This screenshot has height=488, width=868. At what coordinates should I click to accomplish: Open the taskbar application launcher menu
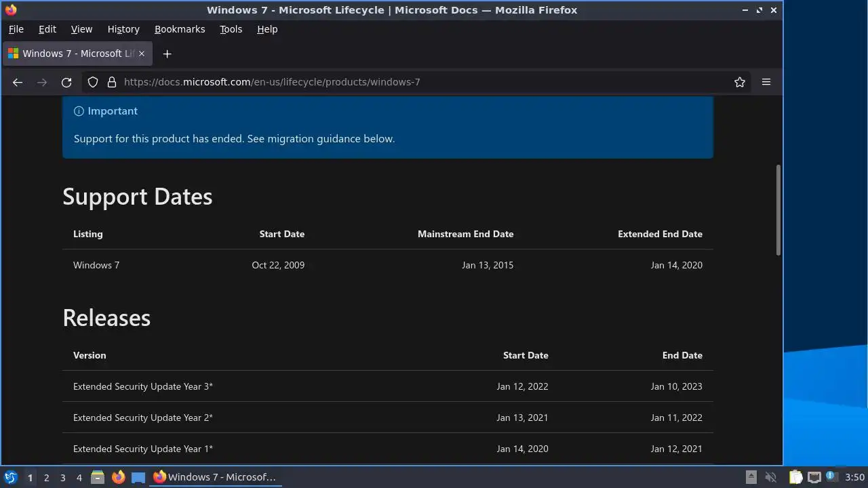pyautogui.click(x=11, y=477)
